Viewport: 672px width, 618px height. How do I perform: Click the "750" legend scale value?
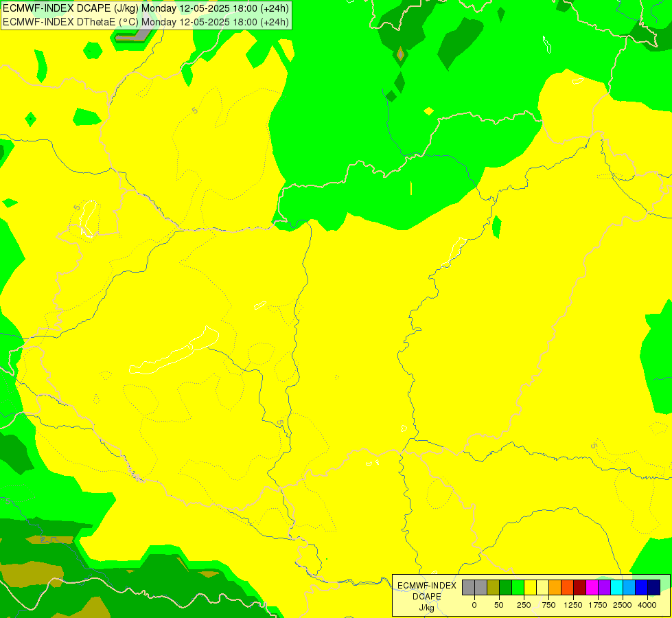(548, 605)
